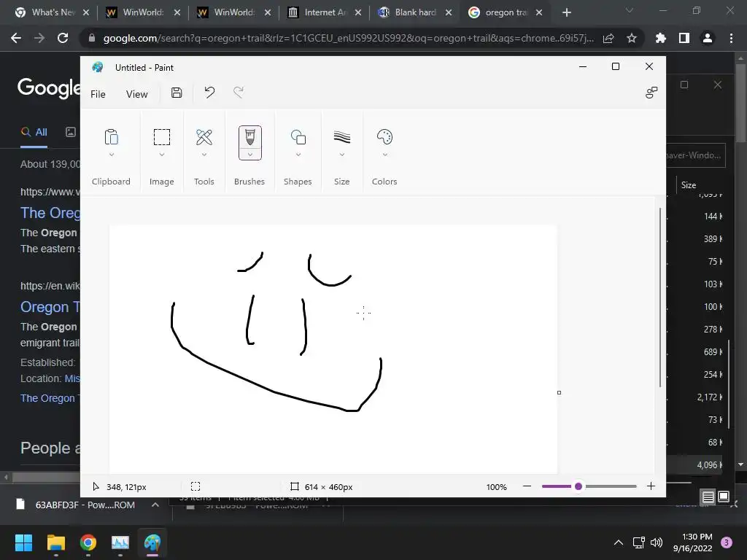747x560 pixels.
Task: Expand the Size dropdown chevron
Action: coord(342,155)
